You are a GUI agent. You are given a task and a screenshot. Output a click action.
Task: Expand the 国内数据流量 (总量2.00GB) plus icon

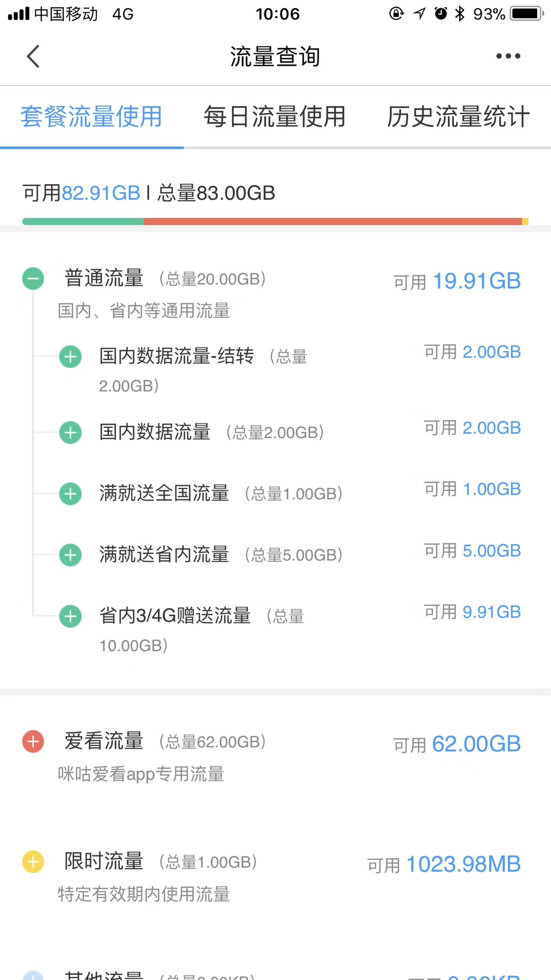[x=70, y=433]
